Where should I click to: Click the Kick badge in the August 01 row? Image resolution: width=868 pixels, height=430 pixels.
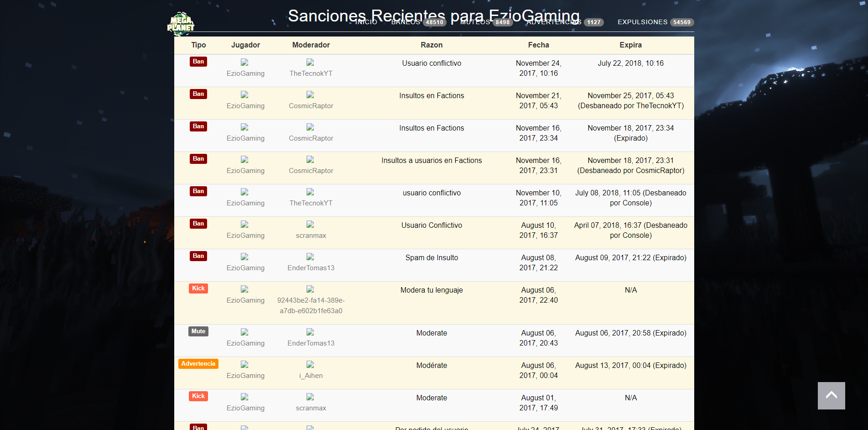[x=198, y=396]
